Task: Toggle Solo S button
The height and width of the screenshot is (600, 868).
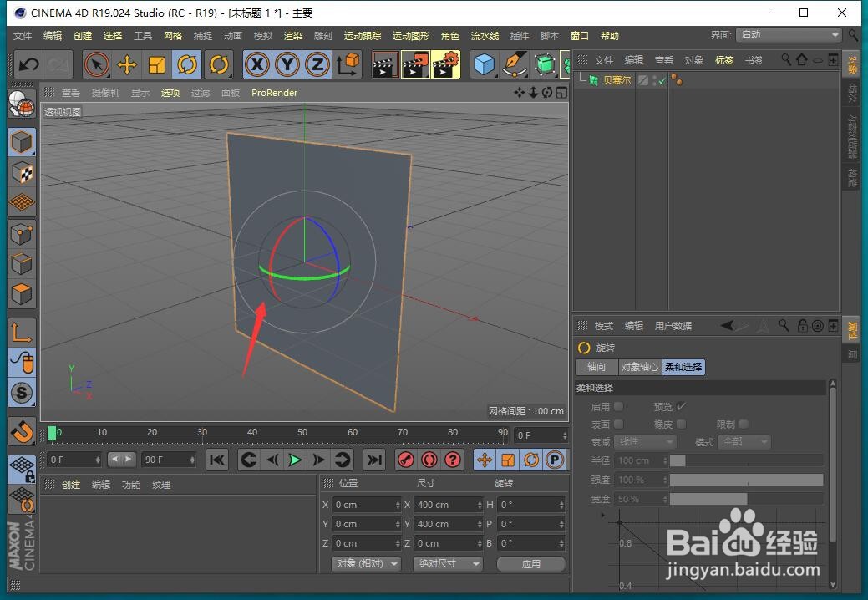Action: point(23,393)
